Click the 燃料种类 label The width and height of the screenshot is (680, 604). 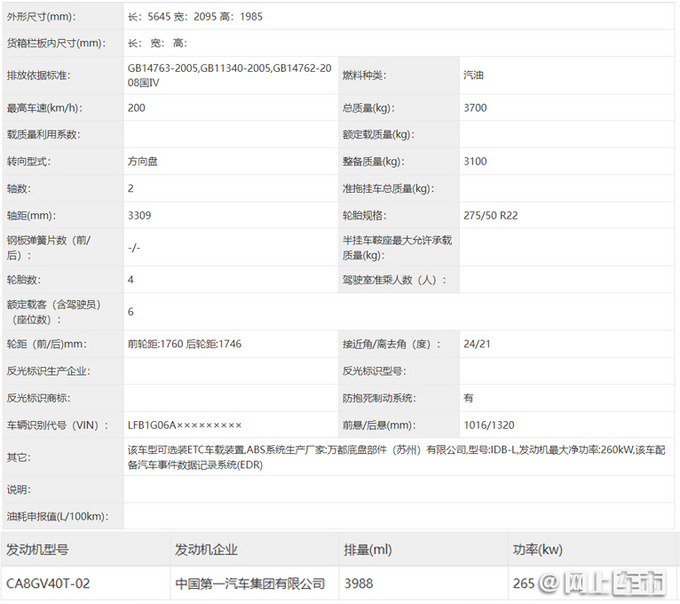click(364, 75)
